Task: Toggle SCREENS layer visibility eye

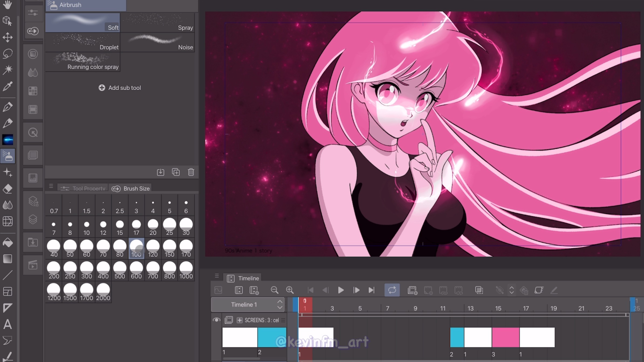Action: 217,320
